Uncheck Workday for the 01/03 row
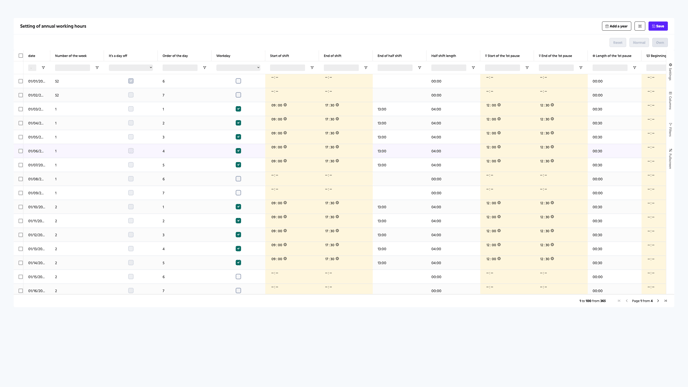Viewport: 688px width, 387px height. pyautogui.click(x=238, y=109)
